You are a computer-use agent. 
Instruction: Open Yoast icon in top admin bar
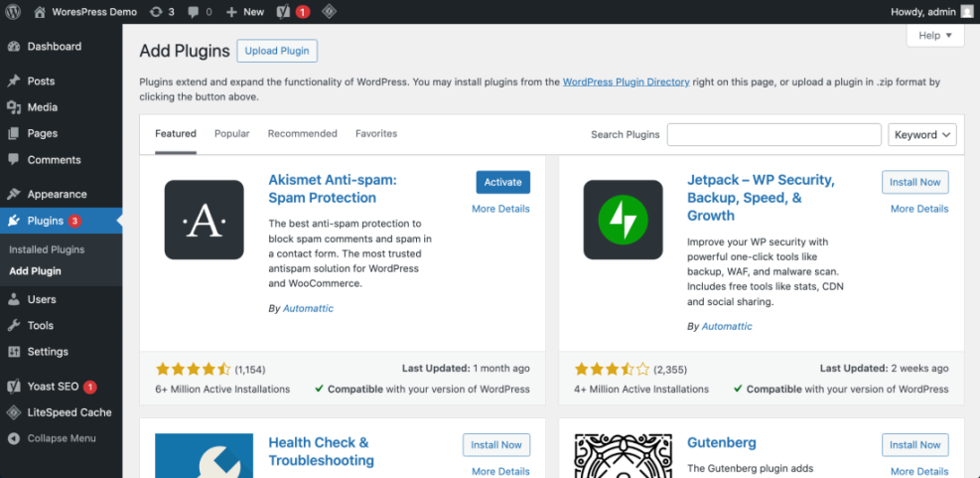coord(283,11)
